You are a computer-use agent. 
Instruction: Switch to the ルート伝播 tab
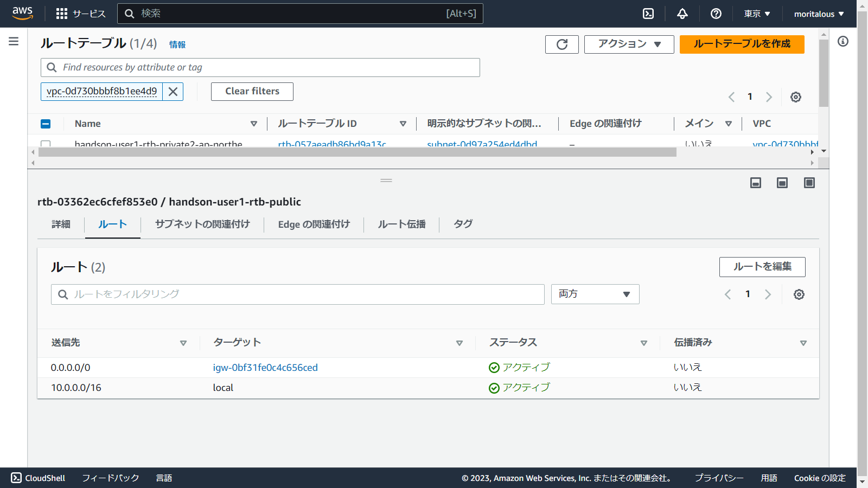click(x=401, y=224)
